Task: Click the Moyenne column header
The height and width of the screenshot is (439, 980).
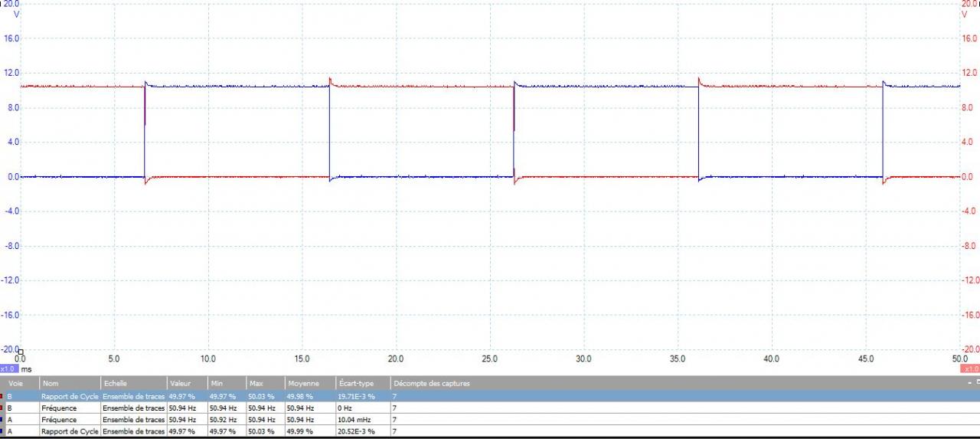Action: click(309, 383)
